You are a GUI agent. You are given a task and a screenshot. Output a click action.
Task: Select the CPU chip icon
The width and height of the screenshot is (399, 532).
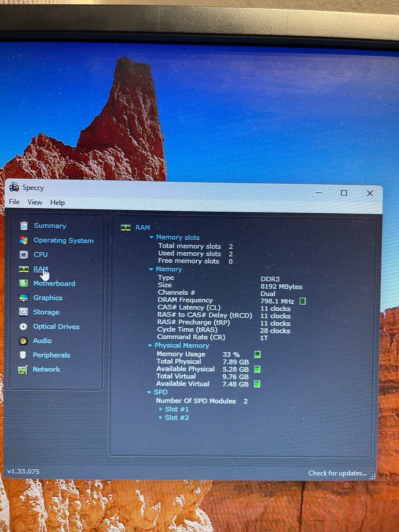click(24, 255)
